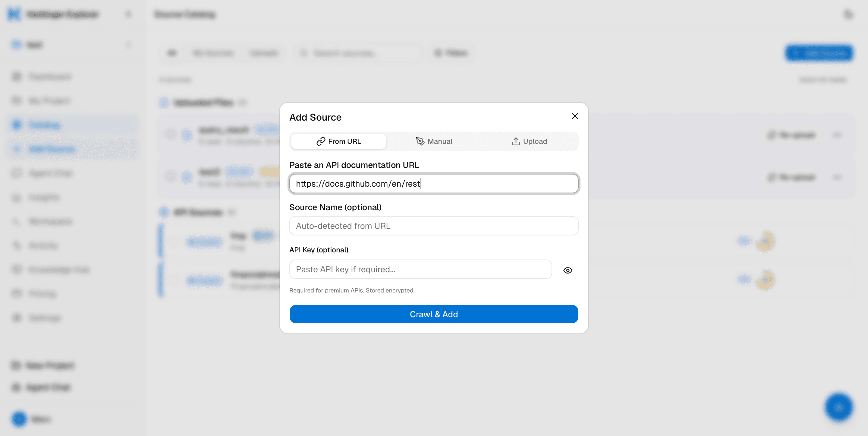This screenshot has height=436, width=868.
Task: Select the pen nib icon beside Manual
Action: (x=420, y=141)
